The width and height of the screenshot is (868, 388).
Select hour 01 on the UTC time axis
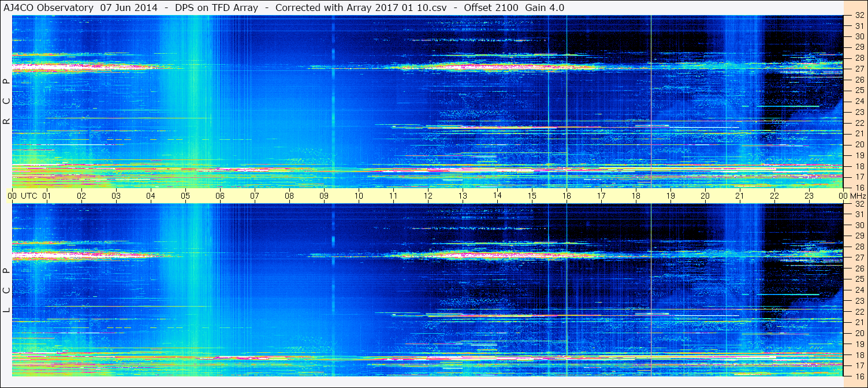tap(47, 196)
